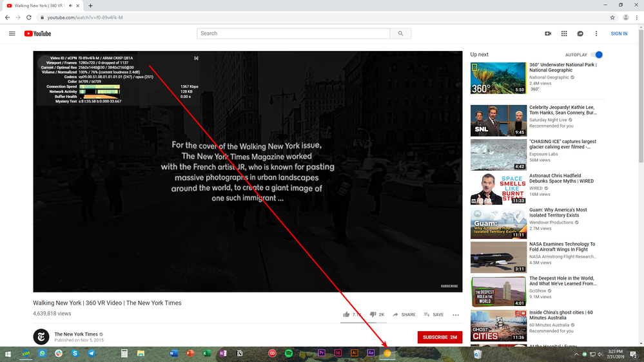Screen dimensions: 644x362
Task: Click National Geographic channel name
Action: (x=549, y=77)
